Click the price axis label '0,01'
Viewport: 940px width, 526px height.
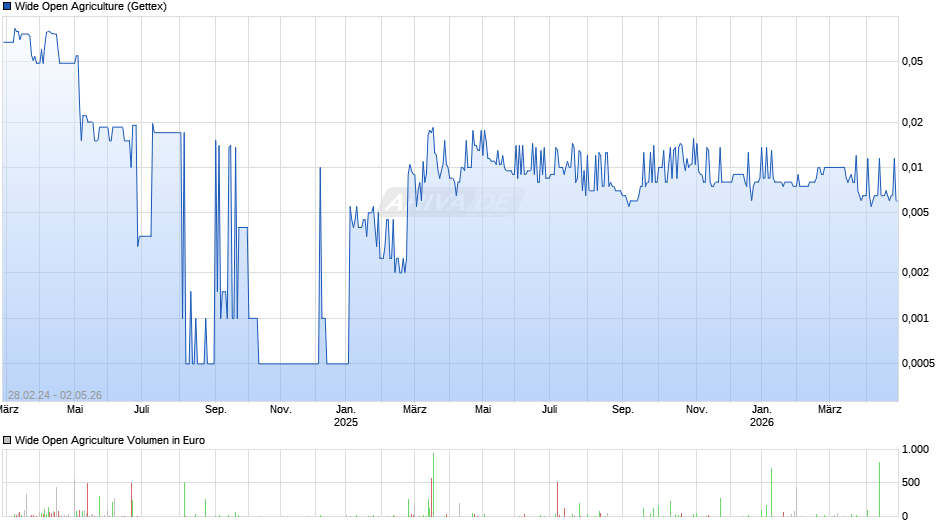click(912, 167)
